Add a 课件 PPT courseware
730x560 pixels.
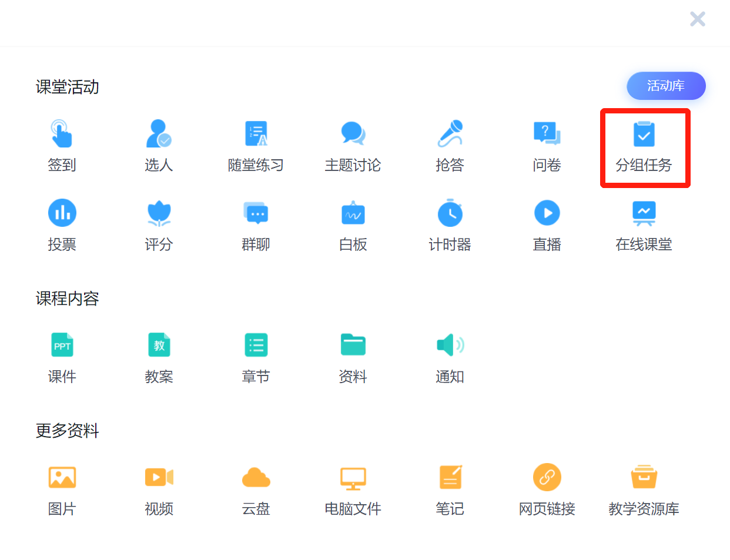[62, 358]
